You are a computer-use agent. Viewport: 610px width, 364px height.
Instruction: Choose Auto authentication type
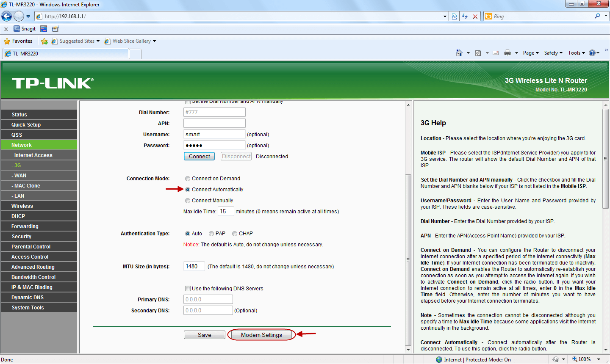tap(188, 234)
